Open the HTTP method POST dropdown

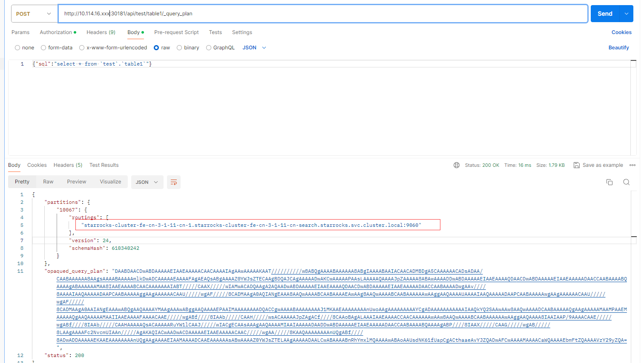click(34, 14)
